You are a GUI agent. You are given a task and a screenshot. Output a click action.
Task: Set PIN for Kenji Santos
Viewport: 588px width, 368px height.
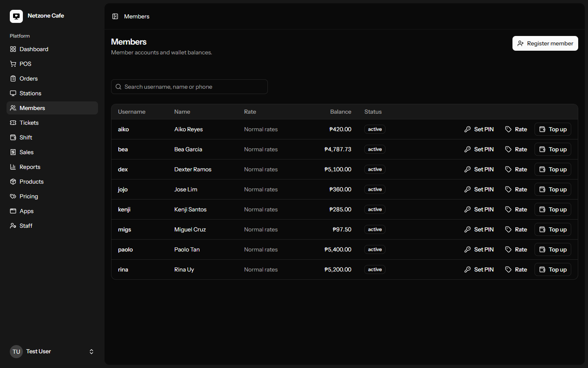[479, 209]
